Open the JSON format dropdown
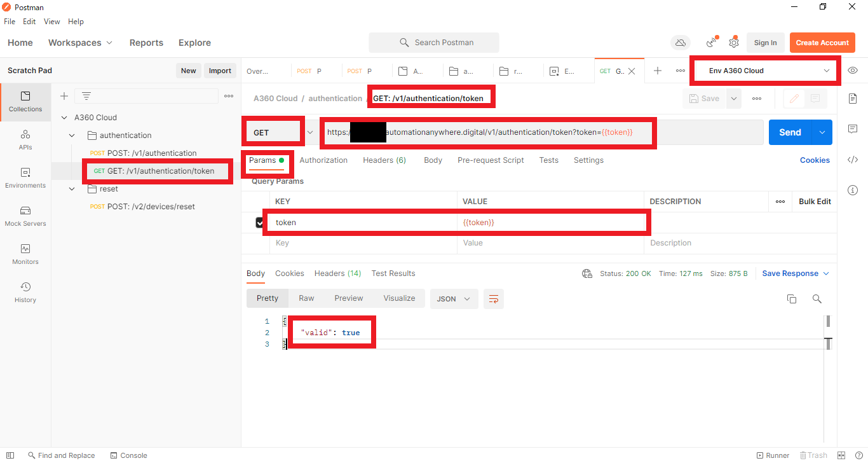 (x=454, y=298)
